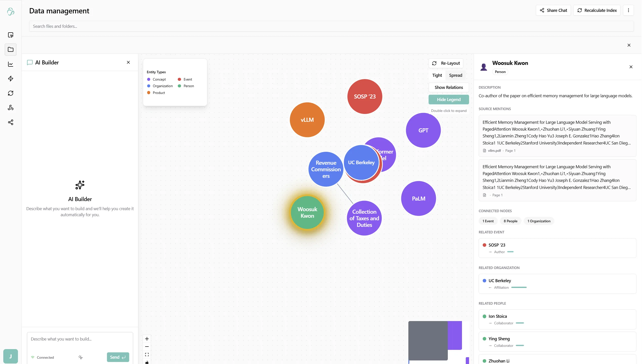Open the SOSP '23 related event entry
Viewport: 642px width, 364px height.
pos(557,248)
